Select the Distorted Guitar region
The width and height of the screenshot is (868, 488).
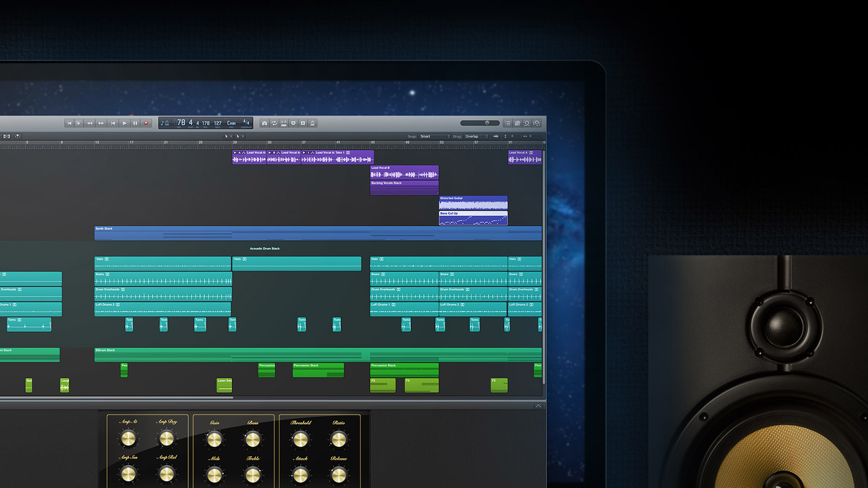(x=472, y=203)
